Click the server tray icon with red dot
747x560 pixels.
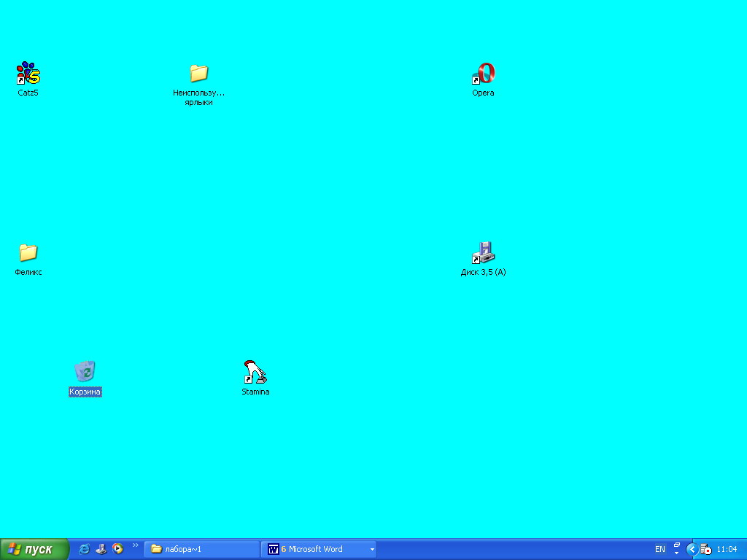(x=706, y=549)
